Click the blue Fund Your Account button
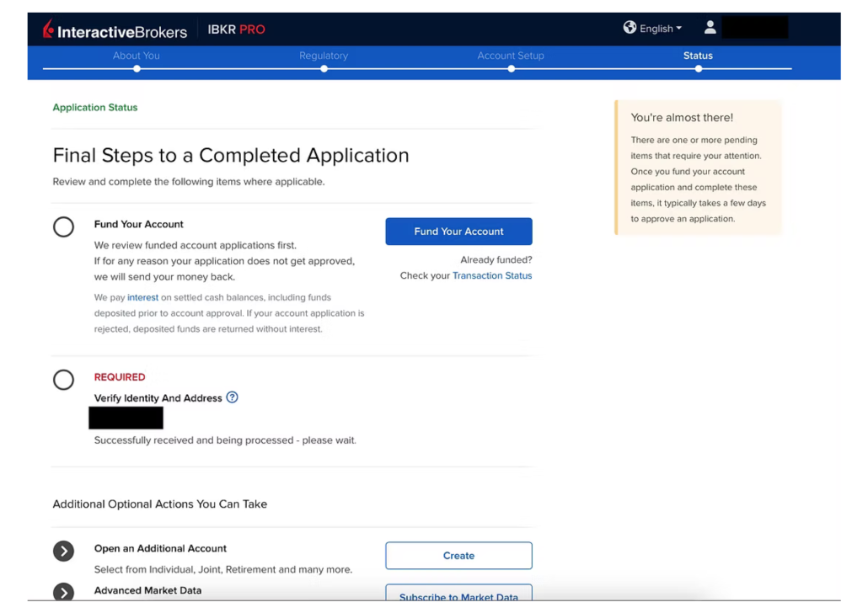The height and width of the screenshot is (613, 868). tap(459, 232)
